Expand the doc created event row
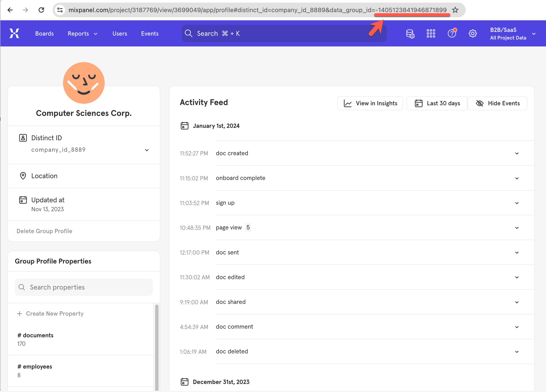 [517, 153]
